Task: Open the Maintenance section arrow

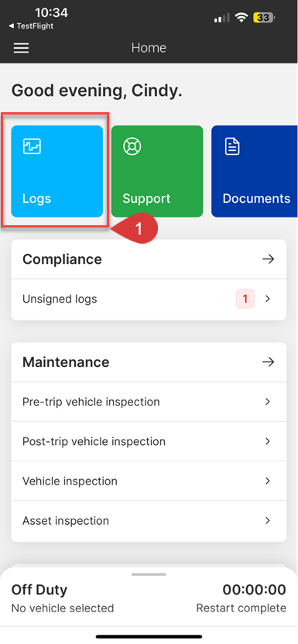Action: point(268,361)
